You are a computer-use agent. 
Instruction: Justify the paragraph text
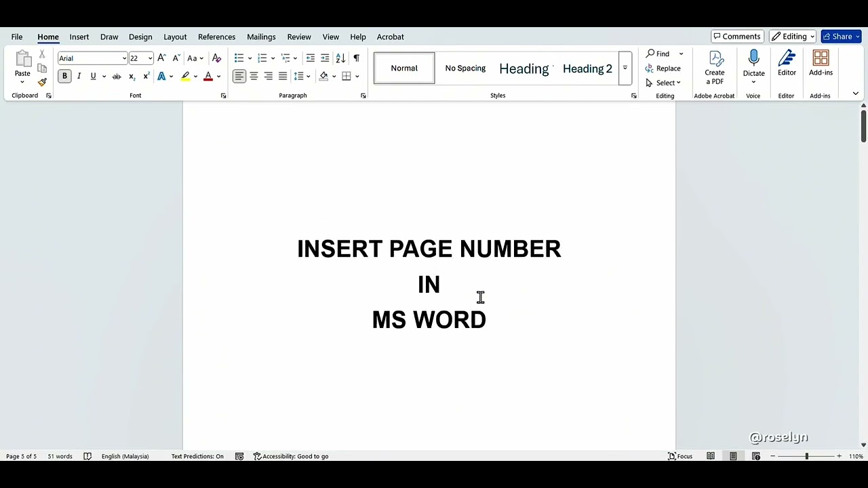tap(283, 77)
